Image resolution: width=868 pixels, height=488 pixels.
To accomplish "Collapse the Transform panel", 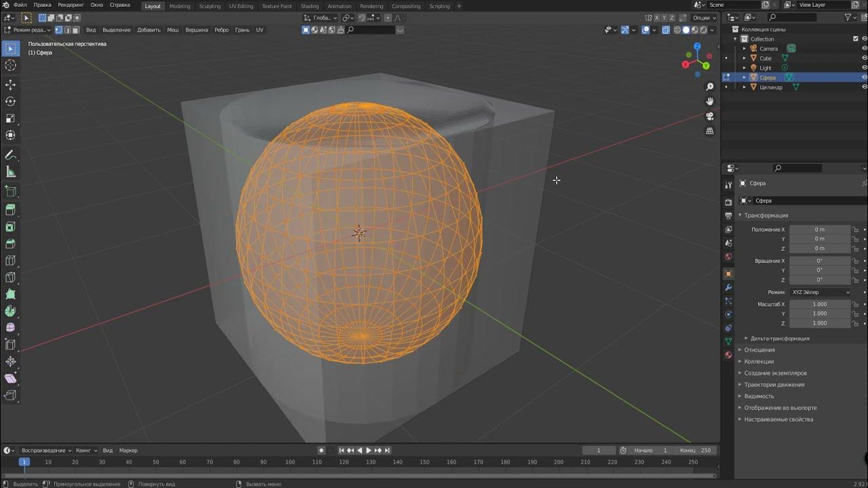I will pos(766,216).
